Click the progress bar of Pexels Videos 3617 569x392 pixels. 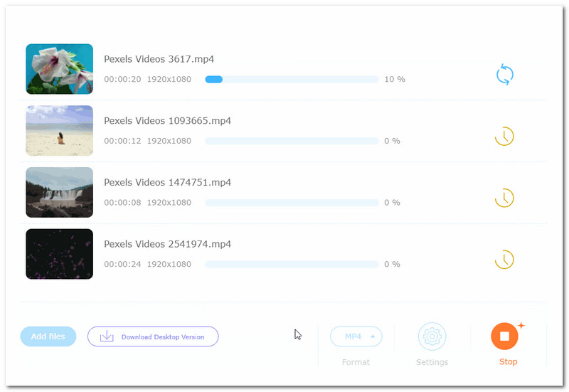tap(292, 79)
